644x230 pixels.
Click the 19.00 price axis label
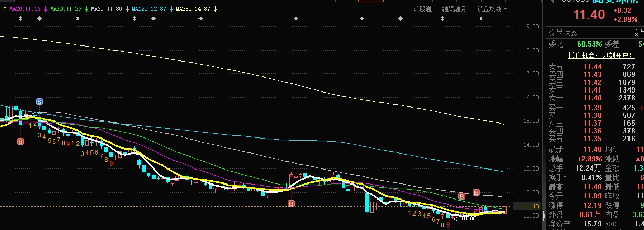(x=531, y=26)
